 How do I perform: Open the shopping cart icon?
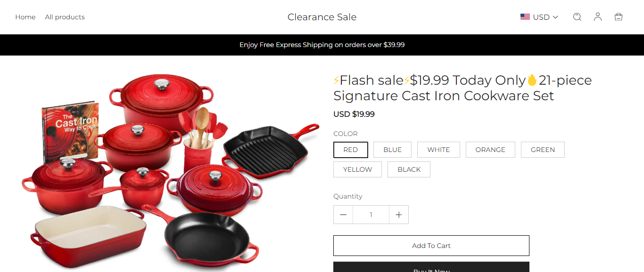pyautogui.click(x=619, y=17)
